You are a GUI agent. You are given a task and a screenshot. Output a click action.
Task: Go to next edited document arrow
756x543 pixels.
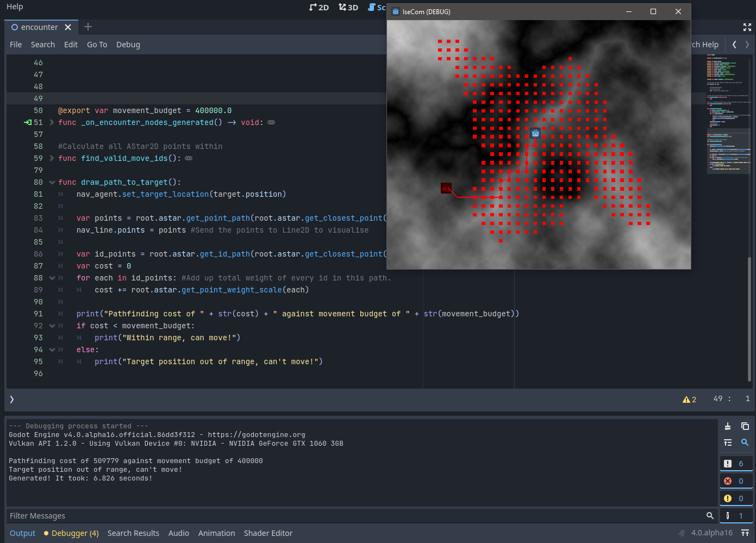pyautogui.click(x=747, y=45)
